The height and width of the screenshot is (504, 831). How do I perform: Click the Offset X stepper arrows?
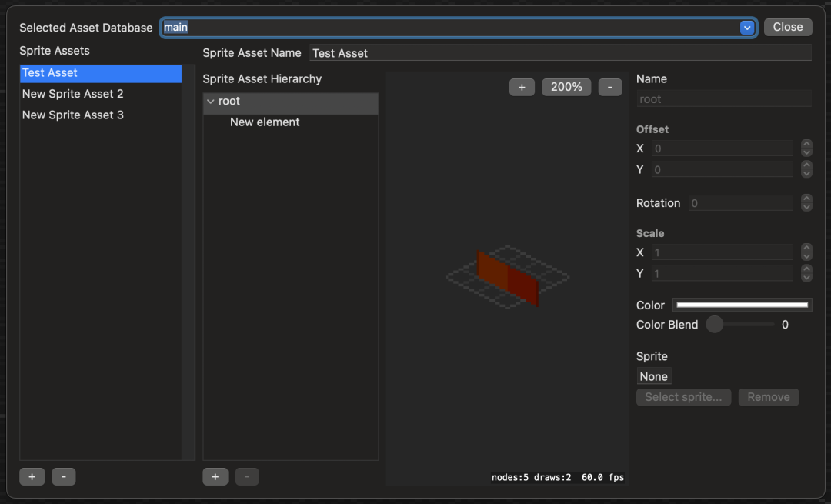click(x=806, y=149)
